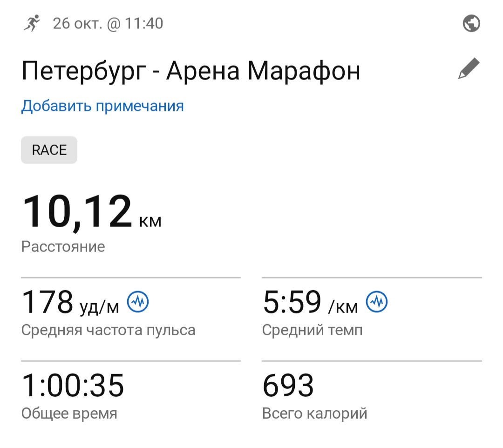Tap the 5:59 /км pace value
The height and width of the screenshot is (448, 503).
311,302
